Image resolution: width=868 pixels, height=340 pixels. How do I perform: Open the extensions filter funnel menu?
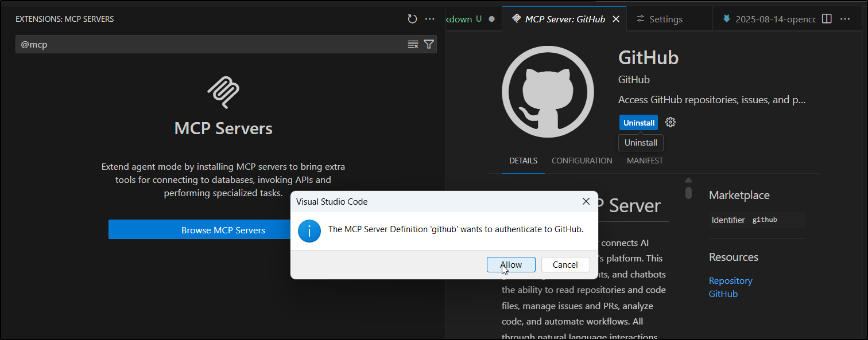[428, 44]
